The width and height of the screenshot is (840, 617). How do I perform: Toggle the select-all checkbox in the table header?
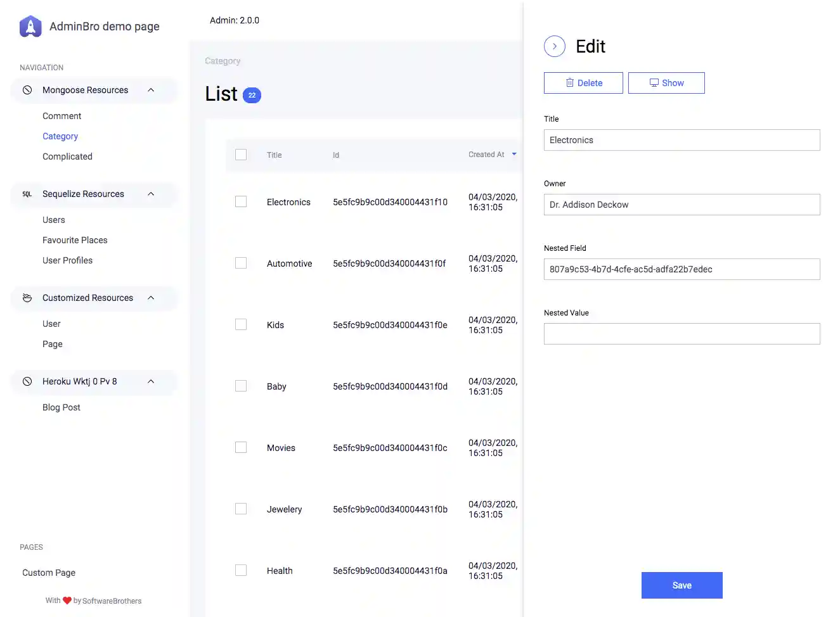click(x=241, y=155)
